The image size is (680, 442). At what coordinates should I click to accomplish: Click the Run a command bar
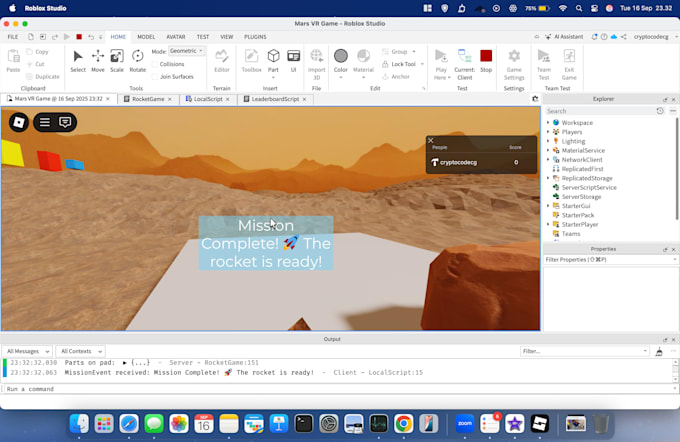(338, 389)
